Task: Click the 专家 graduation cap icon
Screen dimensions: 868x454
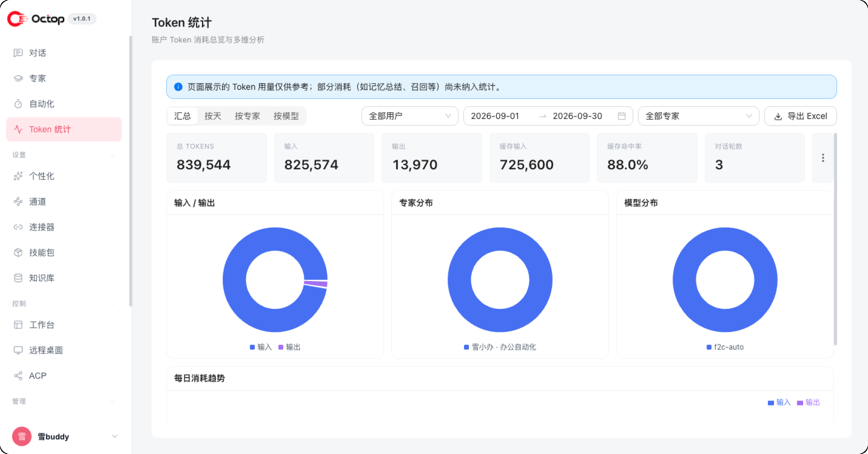Action: [18, 78]
